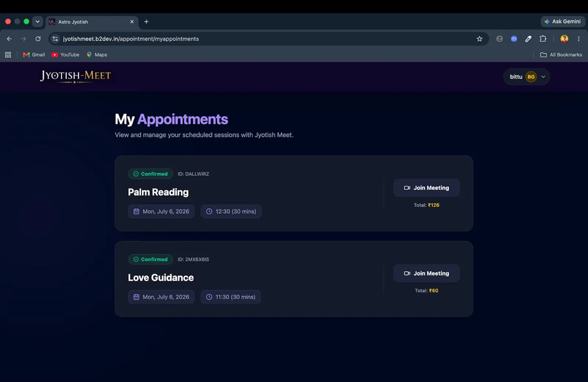
Task: Click the browser forward arrow
Action: point(24,39)
